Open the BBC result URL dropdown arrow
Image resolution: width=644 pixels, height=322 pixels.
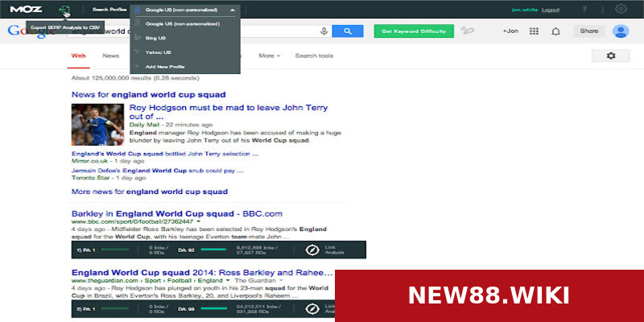coord(199,221)
